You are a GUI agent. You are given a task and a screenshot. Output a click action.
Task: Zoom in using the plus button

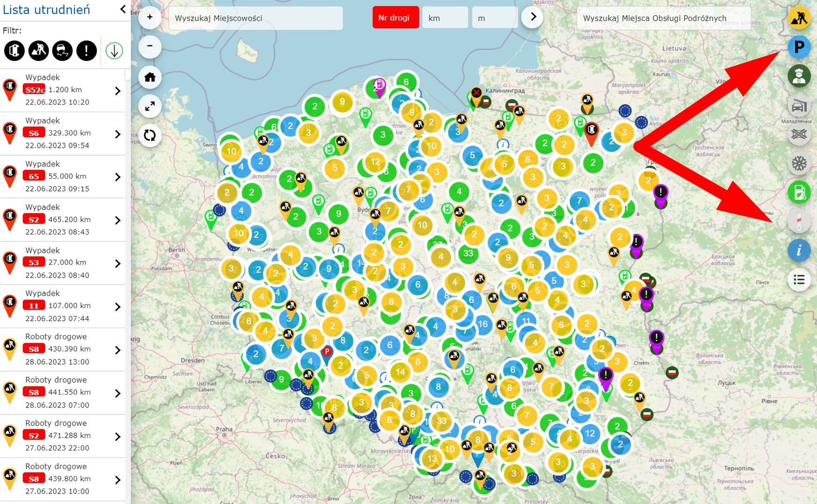[x=150, y=17]
